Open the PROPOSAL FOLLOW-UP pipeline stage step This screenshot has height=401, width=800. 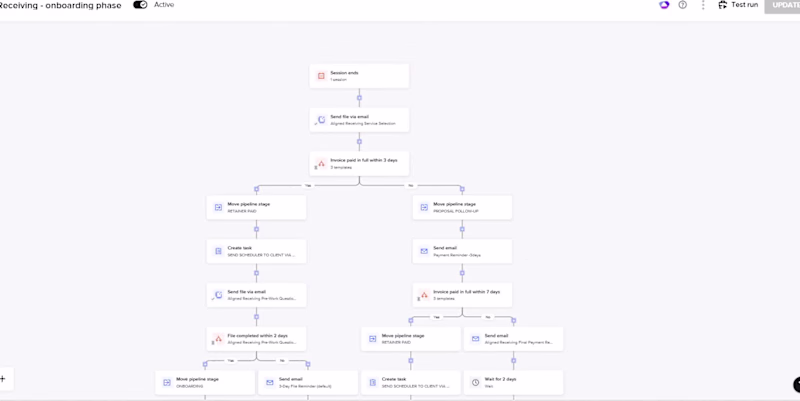(461, 207)
